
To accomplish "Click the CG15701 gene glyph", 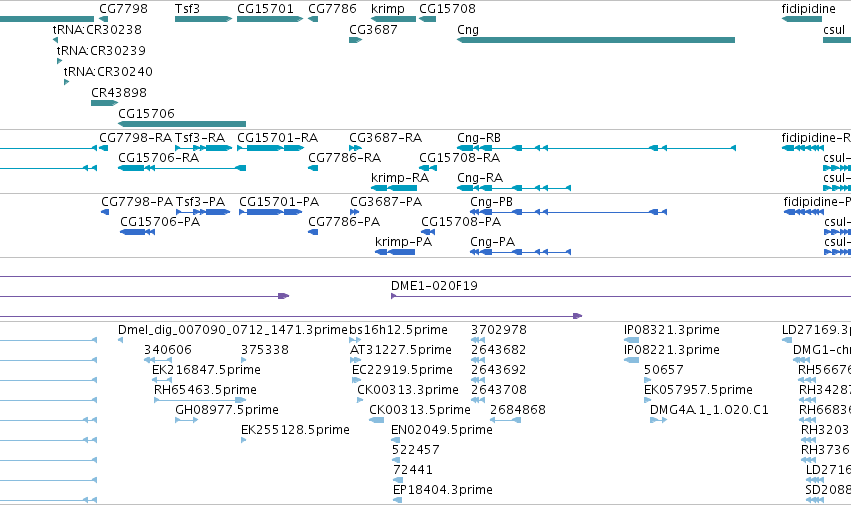I will (270, 19).
